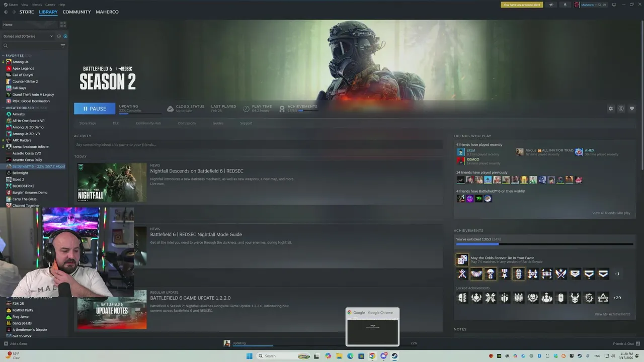Go forward with the right arrow
This screenshot has height=362, width=644.
[x=14, y=12]
